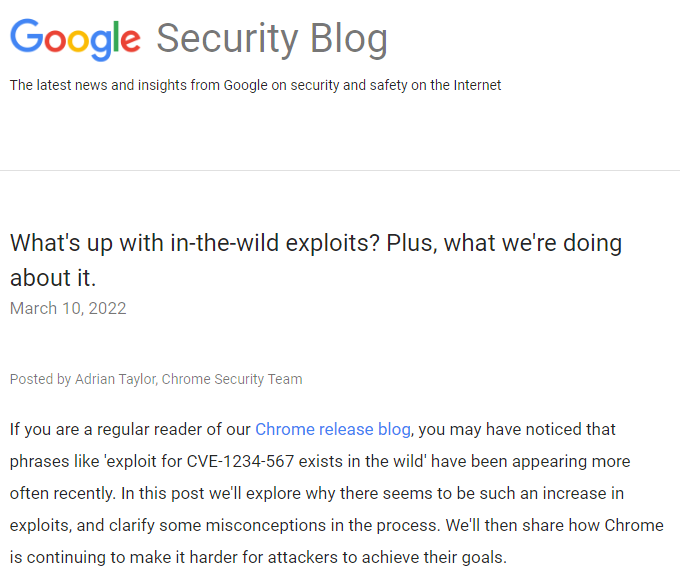
Task: Open the Security Blog header title
Action: click(x=272, y=39)
